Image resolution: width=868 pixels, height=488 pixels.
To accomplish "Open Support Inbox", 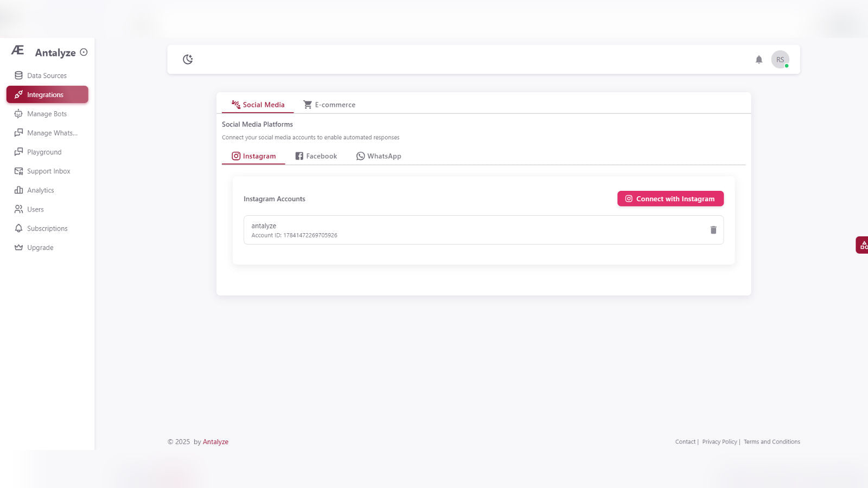I will [47, 171].
